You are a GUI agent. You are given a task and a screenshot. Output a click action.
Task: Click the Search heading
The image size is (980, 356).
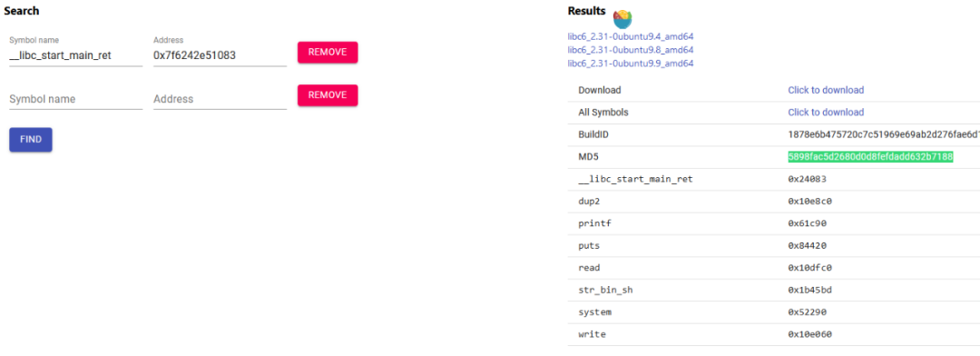[21, 11]
